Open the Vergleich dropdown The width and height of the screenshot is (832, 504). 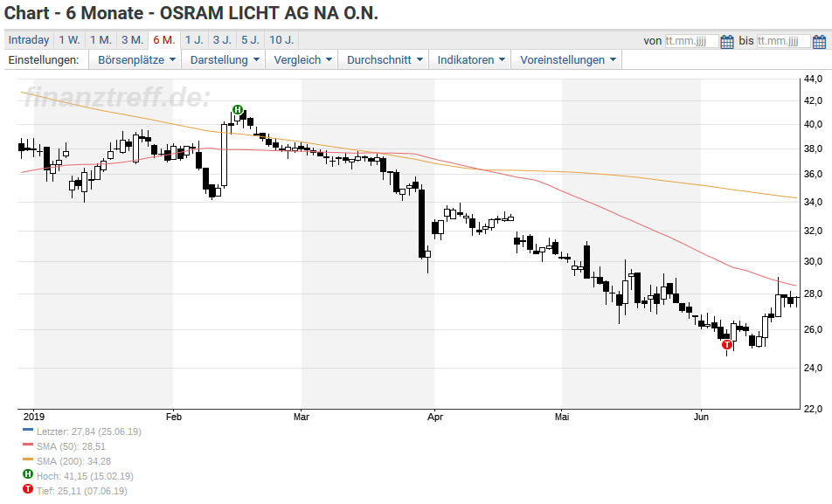[x=302, y=60]
